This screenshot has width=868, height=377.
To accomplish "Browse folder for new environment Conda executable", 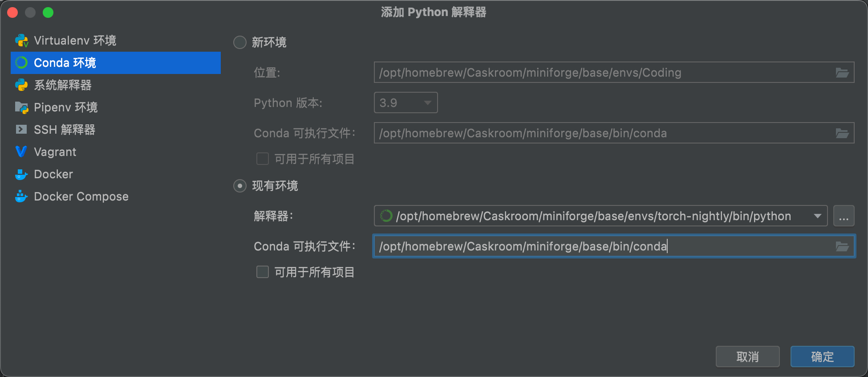I will coord(842,133).
